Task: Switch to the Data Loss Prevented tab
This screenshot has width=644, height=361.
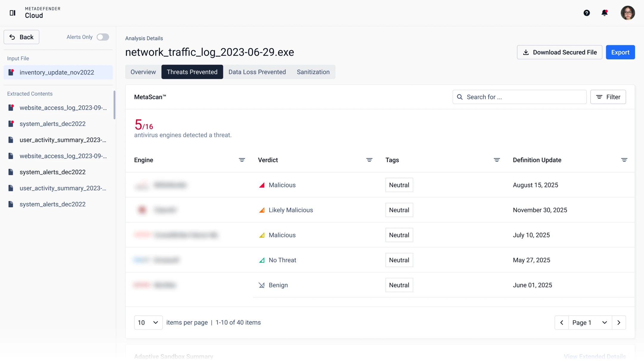Action: (257, 72)
